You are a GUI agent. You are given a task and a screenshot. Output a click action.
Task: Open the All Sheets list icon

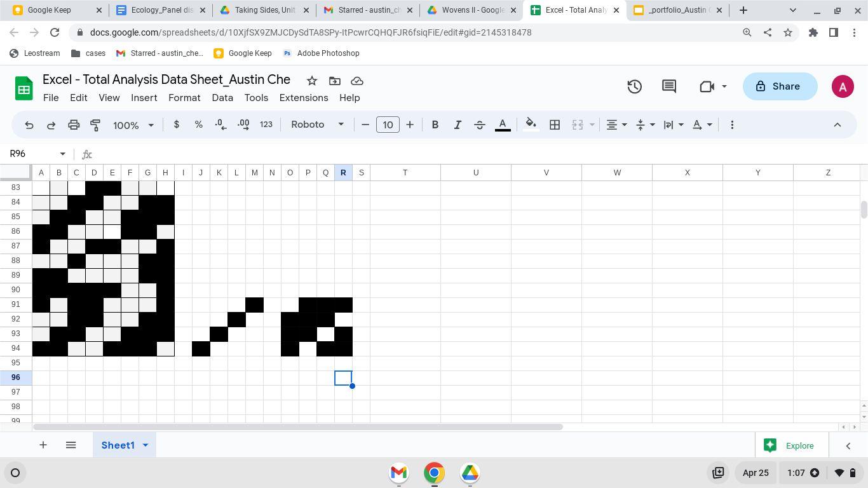coord(71,445)
